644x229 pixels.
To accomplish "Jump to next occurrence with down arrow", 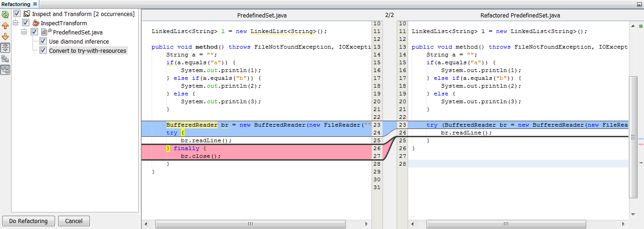I will 5,36.
